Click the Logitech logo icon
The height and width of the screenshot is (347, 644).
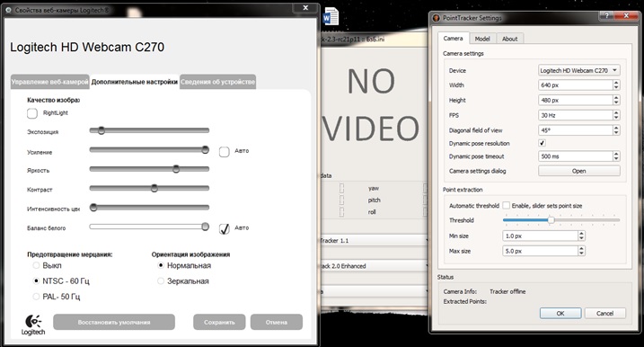coord(33,325)
